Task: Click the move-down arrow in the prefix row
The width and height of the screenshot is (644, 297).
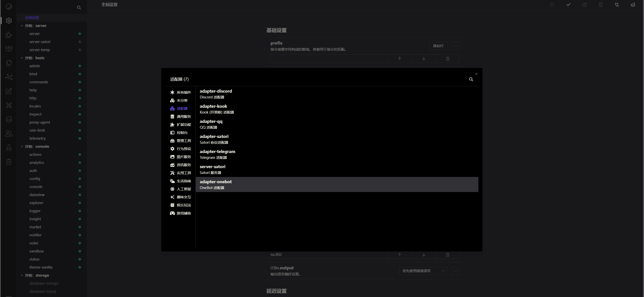Action: (424, 59)
